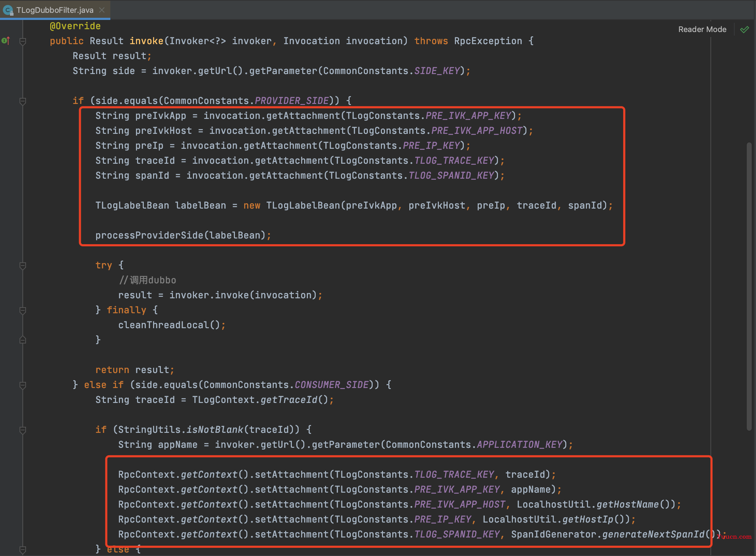756x556 pixels.
Task: Click TLOG_TRACE_KEY in the getAttachment line
Action: click(x=454, y=161)
